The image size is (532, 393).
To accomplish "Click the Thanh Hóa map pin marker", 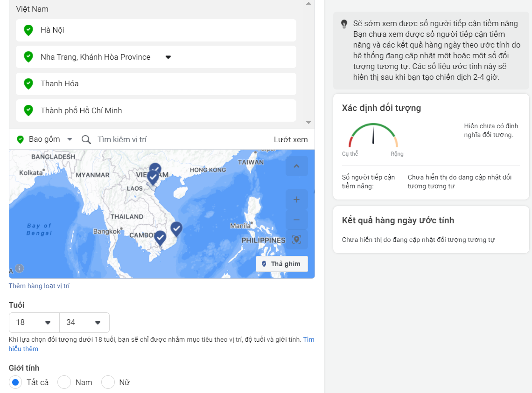I will coord(153,178).
